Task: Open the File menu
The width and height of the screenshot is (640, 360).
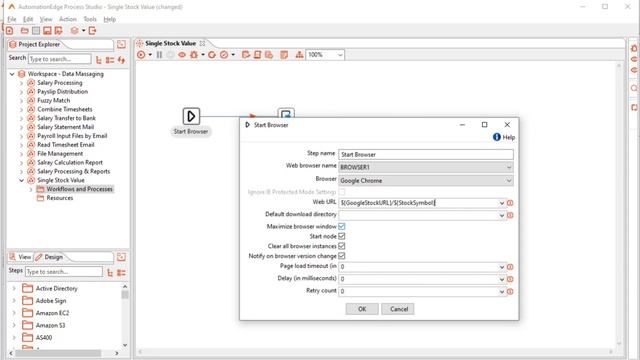Action: [x=12, y=19]
